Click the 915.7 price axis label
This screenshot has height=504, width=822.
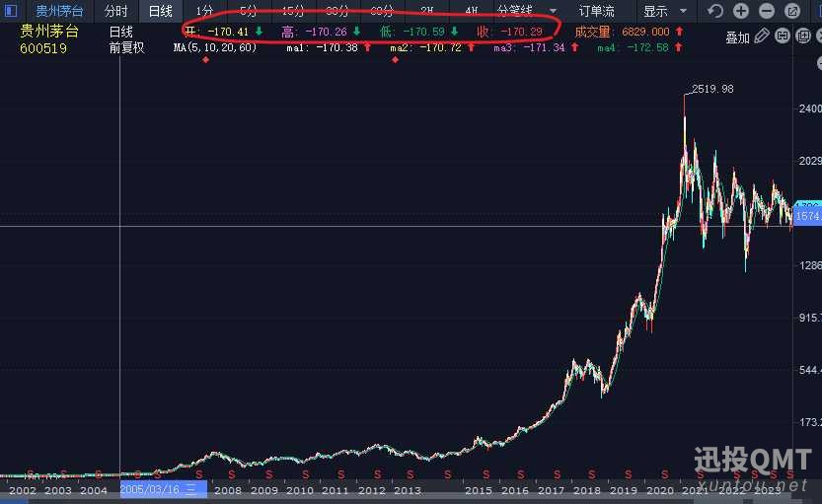pyautogui.click(x=810, y=318)
